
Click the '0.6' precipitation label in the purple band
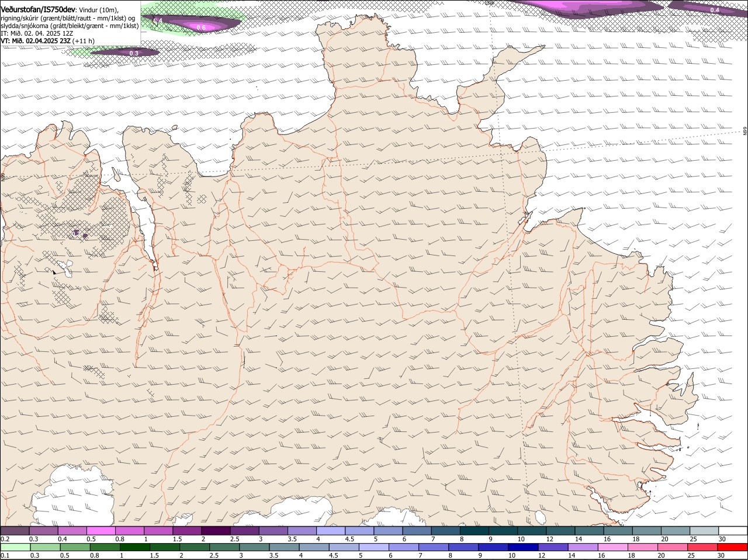click(201, 27)
